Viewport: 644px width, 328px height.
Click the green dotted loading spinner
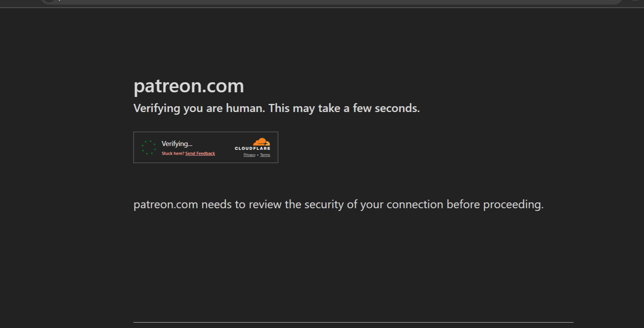coord(149,147)
